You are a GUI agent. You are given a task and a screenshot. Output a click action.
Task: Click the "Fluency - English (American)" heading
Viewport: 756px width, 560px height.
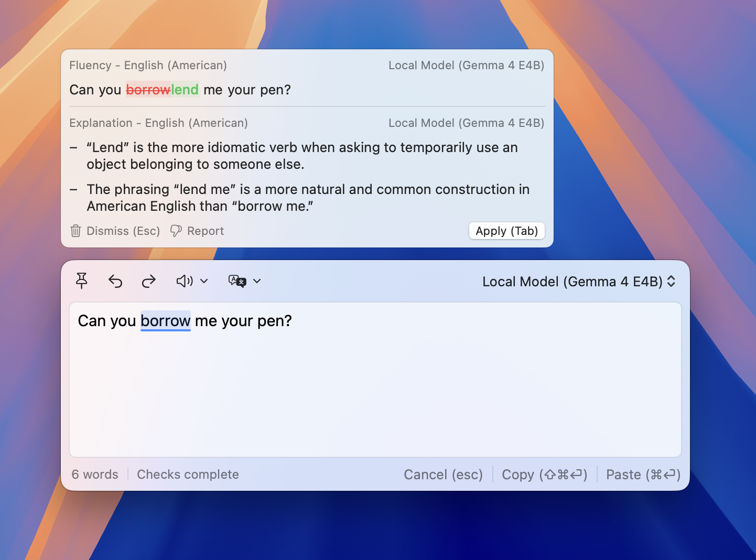[148, 66]
